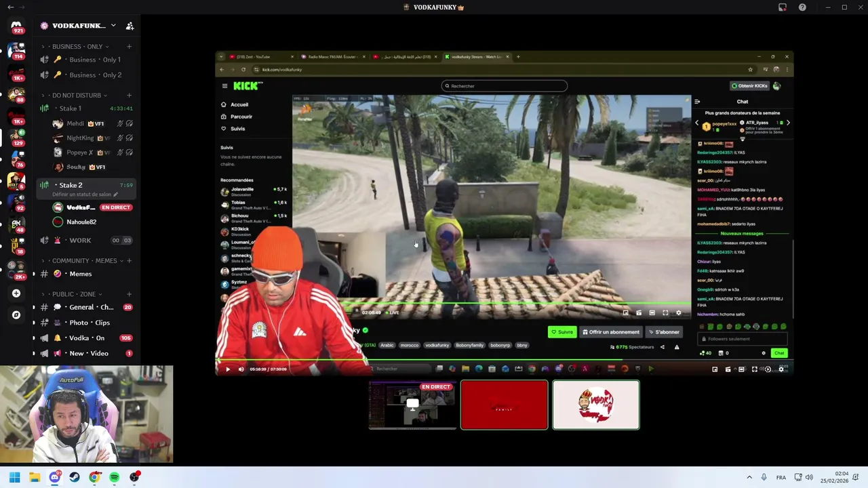Open server icon with 921 badge

16,26
